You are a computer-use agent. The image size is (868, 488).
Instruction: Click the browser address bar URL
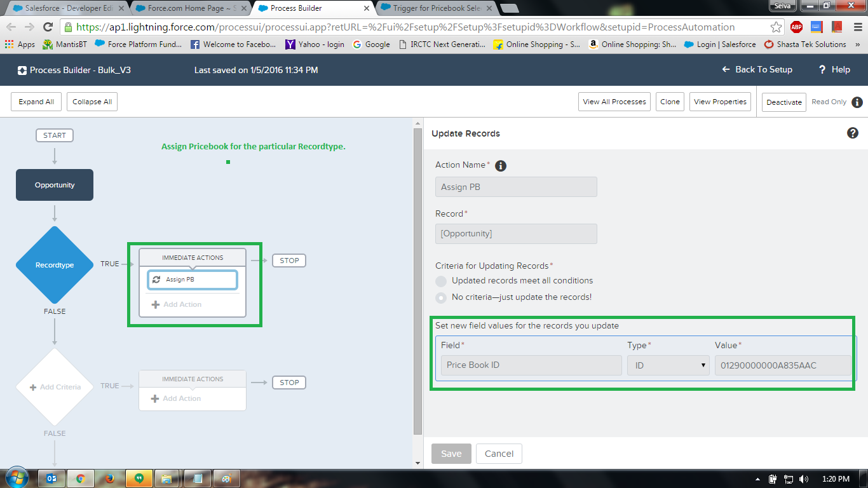click(405, 27)
